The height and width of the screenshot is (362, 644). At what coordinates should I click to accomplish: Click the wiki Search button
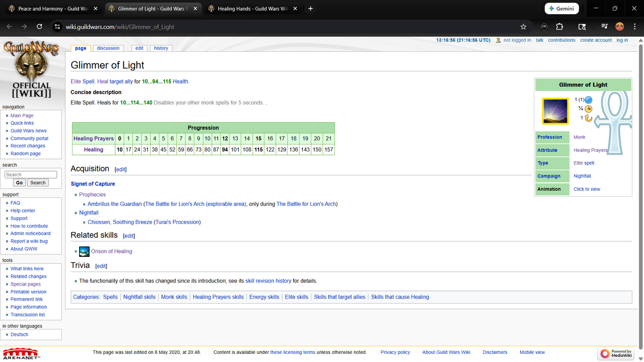[x=38, y=183]
